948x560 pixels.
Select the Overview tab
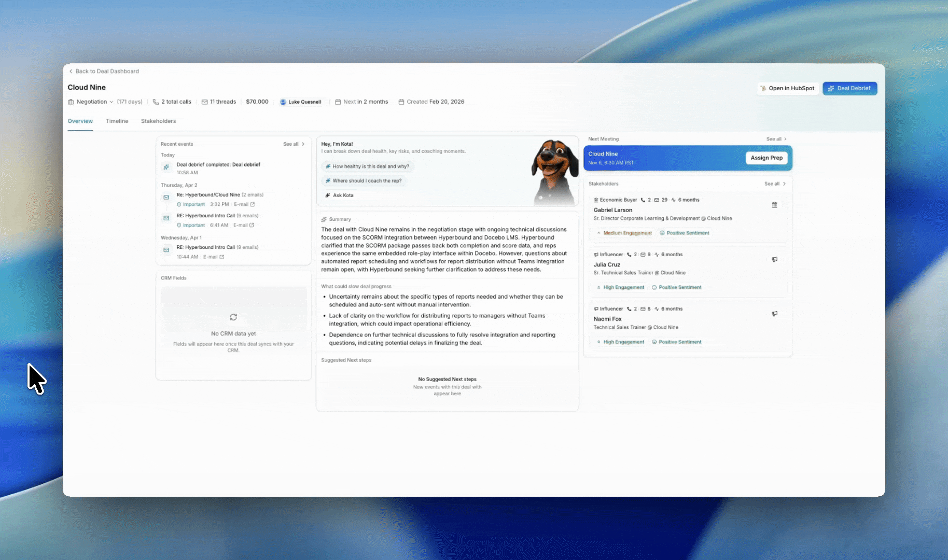[80, 121]
